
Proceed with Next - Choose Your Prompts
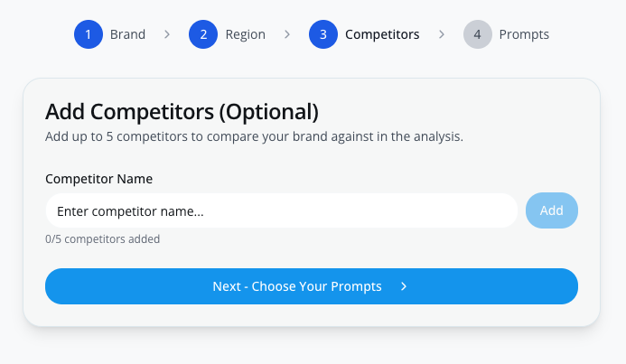tap(297, 286)
